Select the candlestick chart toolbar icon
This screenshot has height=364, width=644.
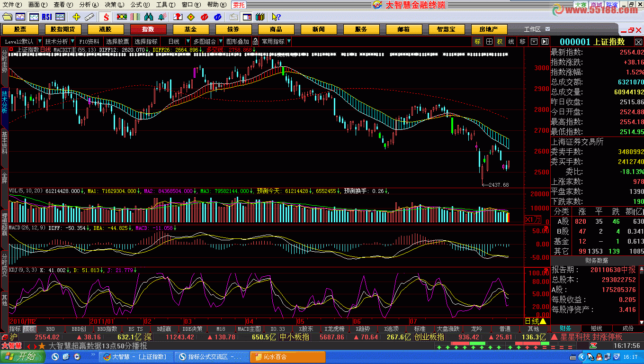pyautogui.click(x=34, y=17)
